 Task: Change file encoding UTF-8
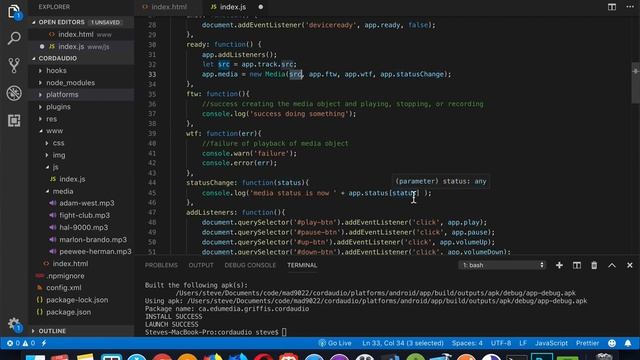pos(501,343)
